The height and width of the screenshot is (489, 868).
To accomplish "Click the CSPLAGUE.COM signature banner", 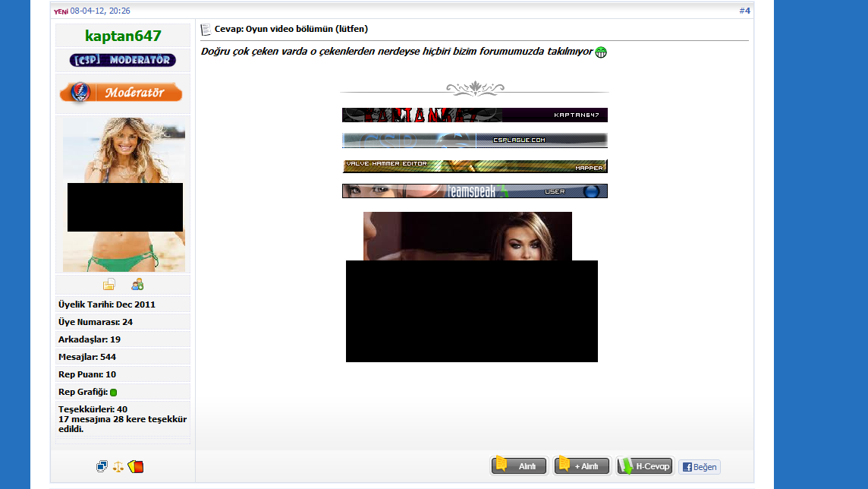I will (x=474, y=140).
